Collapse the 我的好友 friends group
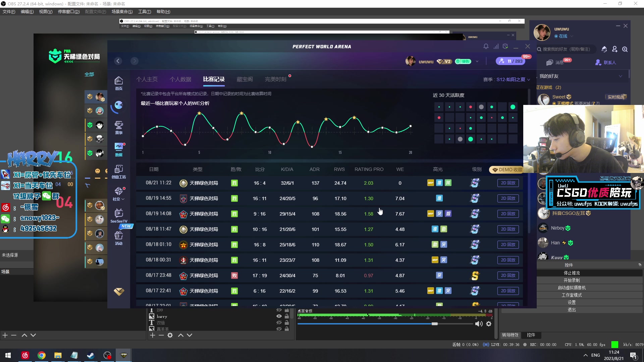 [x=621, y=76]
